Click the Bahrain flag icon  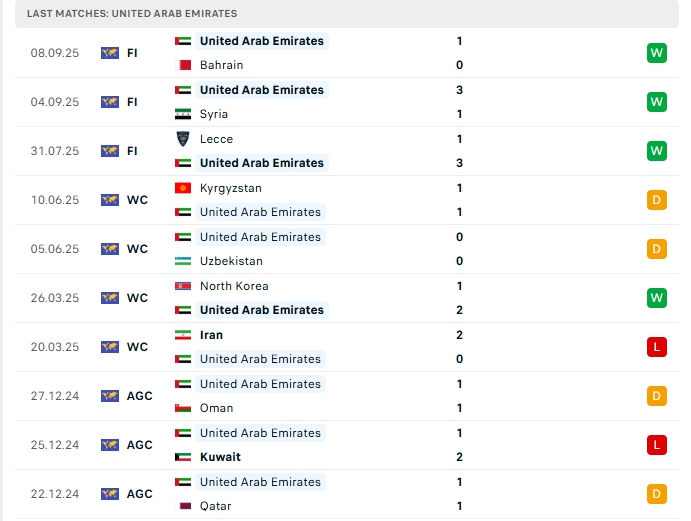pyautogui.click(x=183, y=65)
